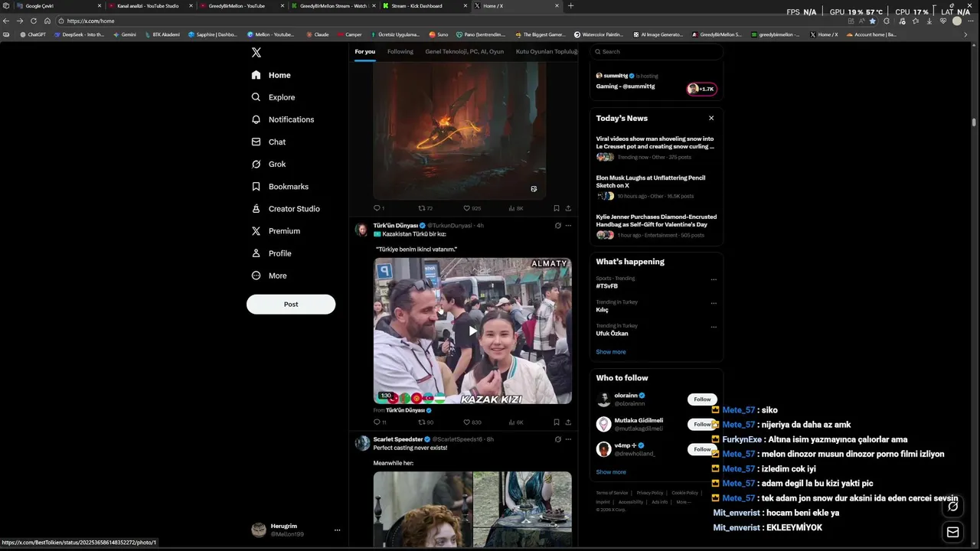
Task: Switch to the Following tab
Action: [400, 51]
